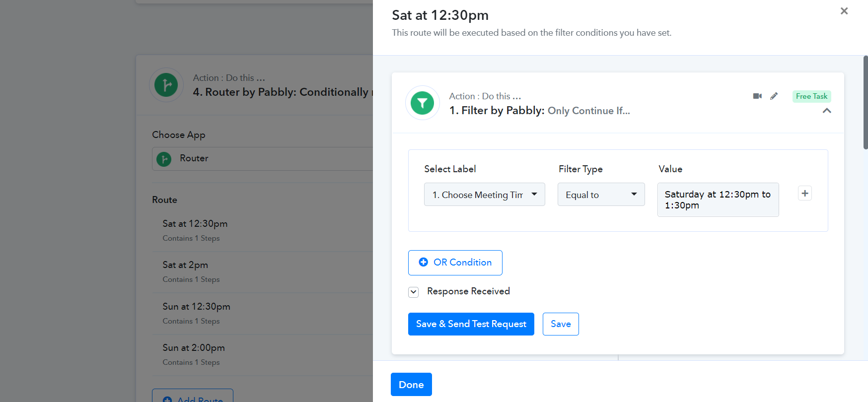Click the Add Route button
The width and height of the screenshot is (868, 402).
pos(193,396)
